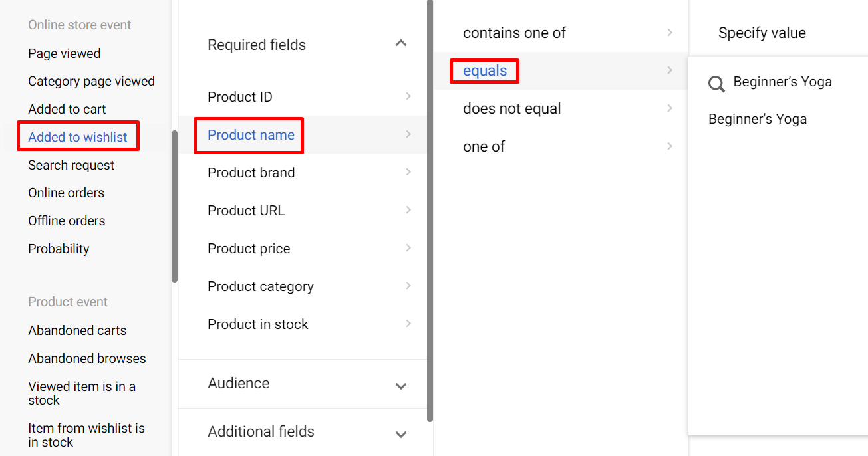The height and width of the screenshot is (456, 868).
Task: Open the Product ID chevron arrow
Action: pyautogui.click(x=408, y=96)
